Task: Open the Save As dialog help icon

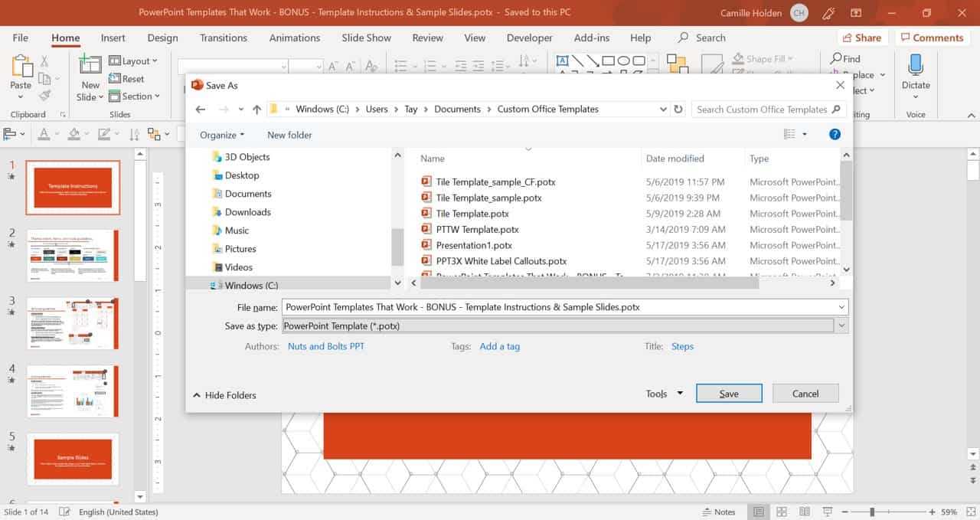Action: [835, 135]
